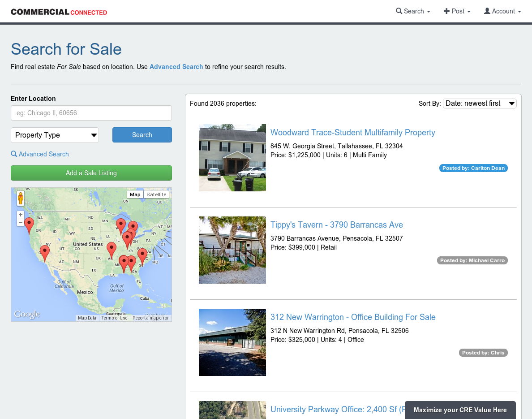Viewport: 532px width, 419px height.
Task: Click Posted by: Chris badge
Action: point(483,353)
